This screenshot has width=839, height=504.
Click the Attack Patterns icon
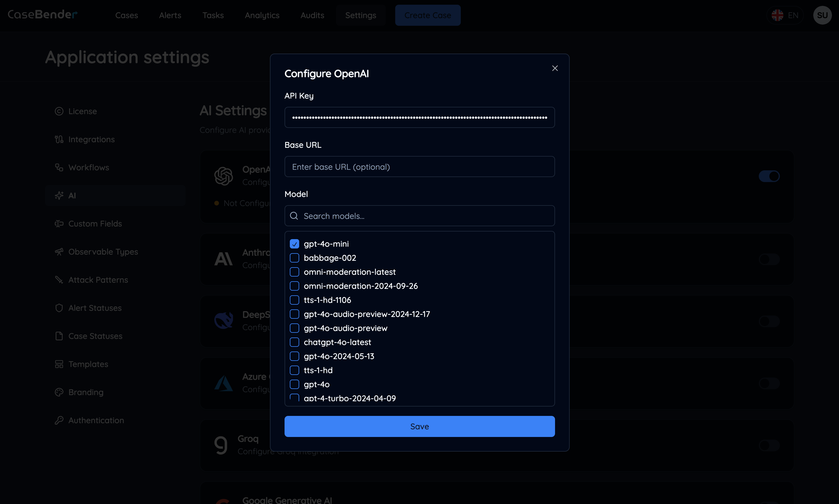point(59,280)
